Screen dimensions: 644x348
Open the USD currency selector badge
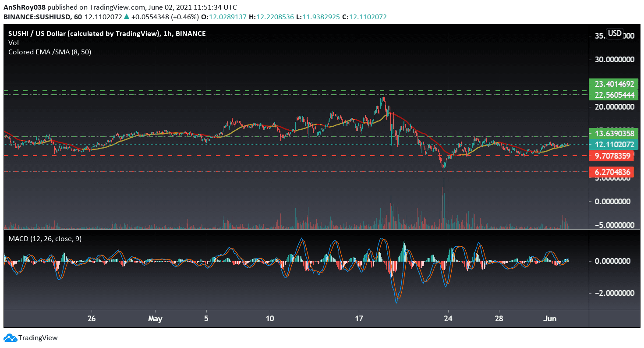point(615,33)
